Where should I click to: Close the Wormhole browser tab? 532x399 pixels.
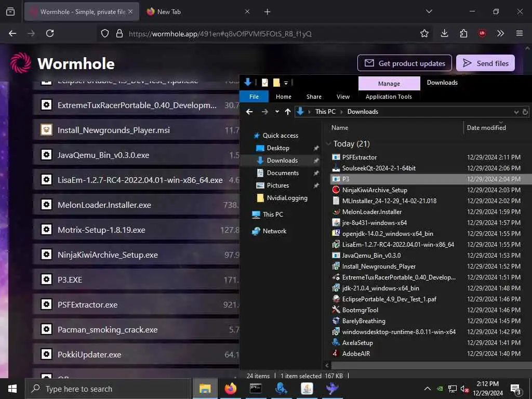[x=130, y=12]
